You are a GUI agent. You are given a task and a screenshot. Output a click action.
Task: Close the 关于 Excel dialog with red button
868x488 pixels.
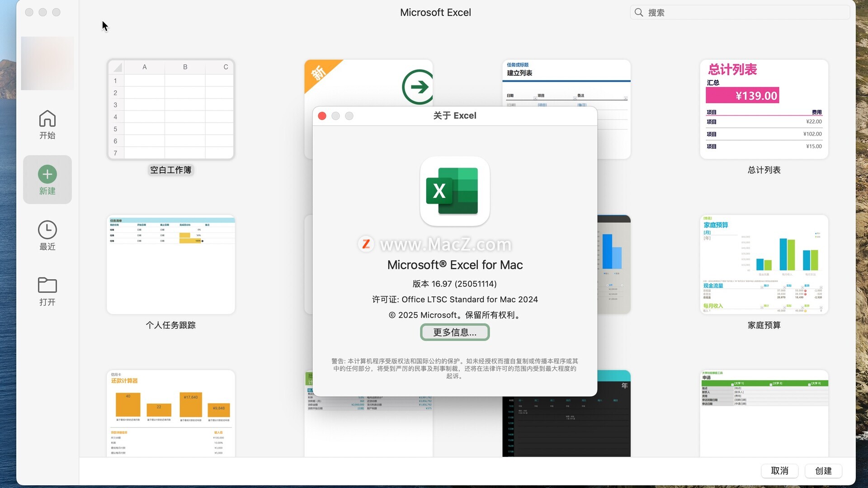(x=322, y=116)
